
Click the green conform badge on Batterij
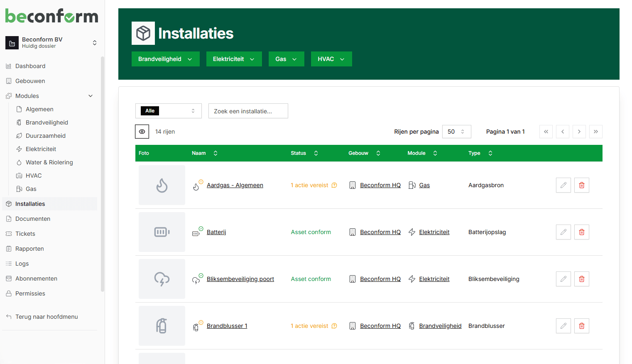point(200,228)
